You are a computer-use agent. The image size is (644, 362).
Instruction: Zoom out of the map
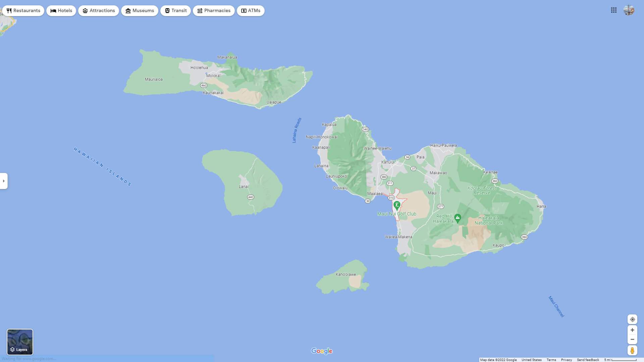(x=632, y=340)
